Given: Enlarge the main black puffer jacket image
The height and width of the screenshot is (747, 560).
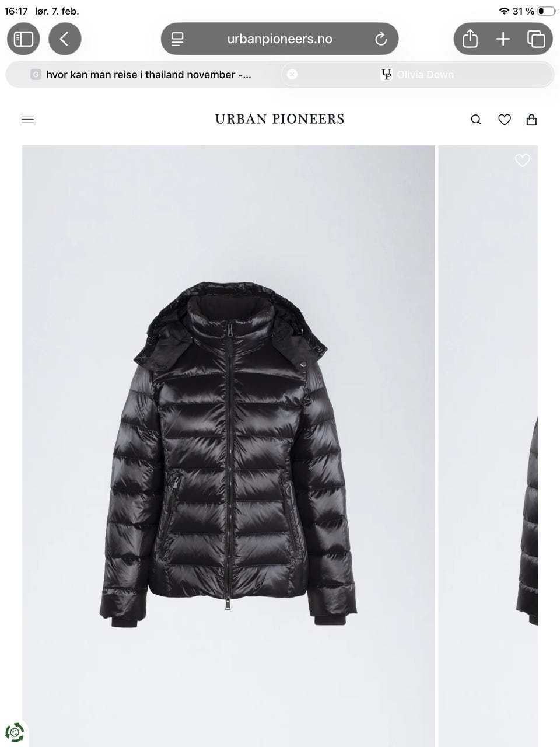Looking at the screenshot, I should [229, 446].
